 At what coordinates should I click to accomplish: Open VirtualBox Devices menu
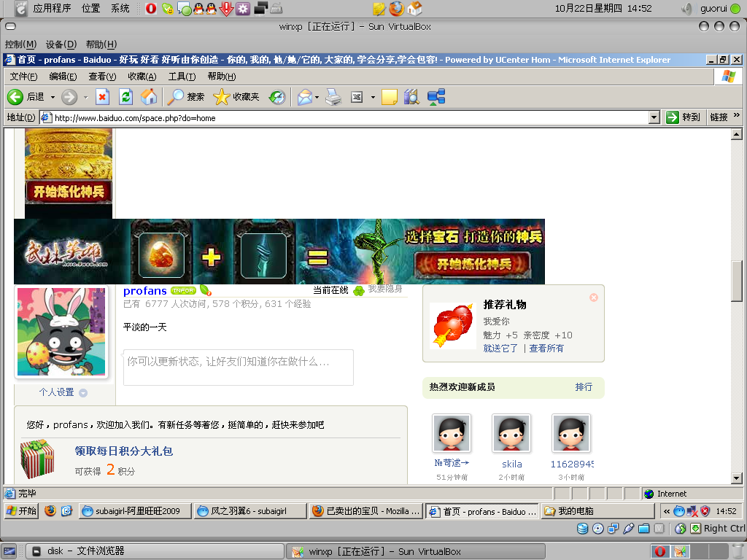(61, 44)
